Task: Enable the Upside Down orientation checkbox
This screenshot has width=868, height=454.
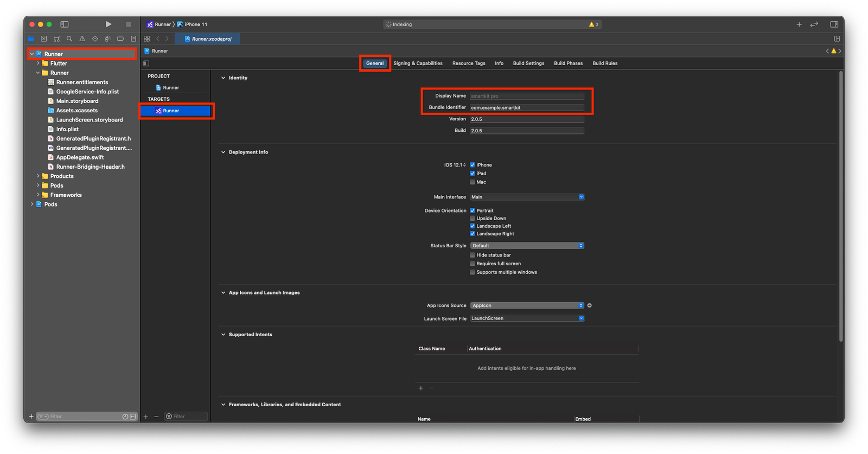Action: (473, 219)
